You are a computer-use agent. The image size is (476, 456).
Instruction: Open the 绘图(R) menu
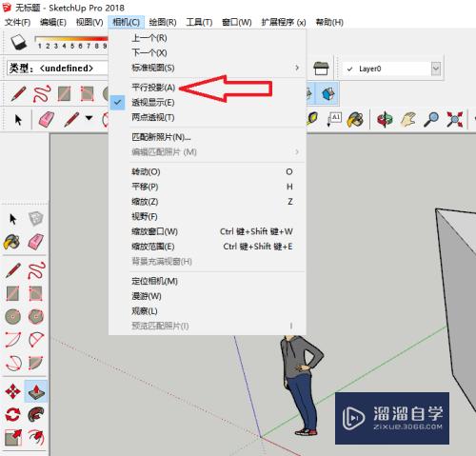(x=163, y=22)
